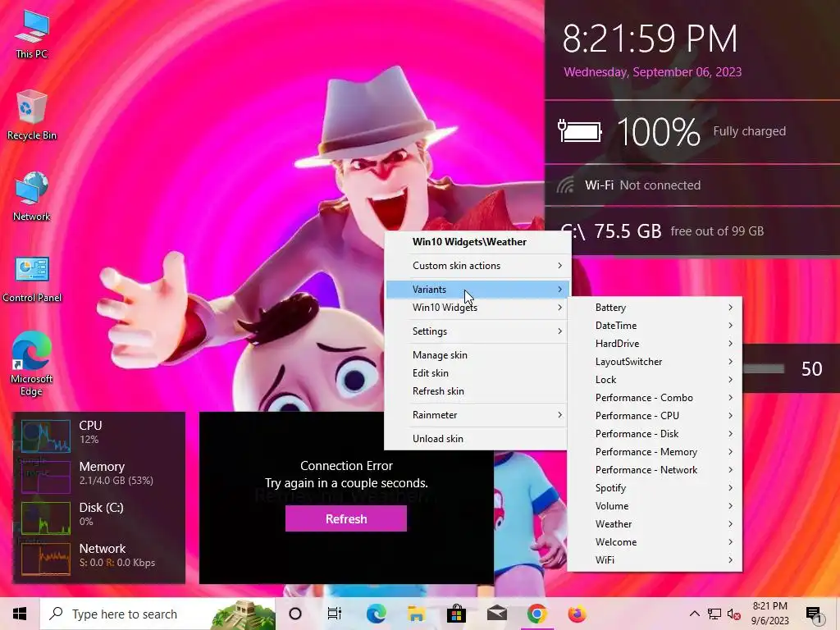Choose Manage skin

pos(477,354)
